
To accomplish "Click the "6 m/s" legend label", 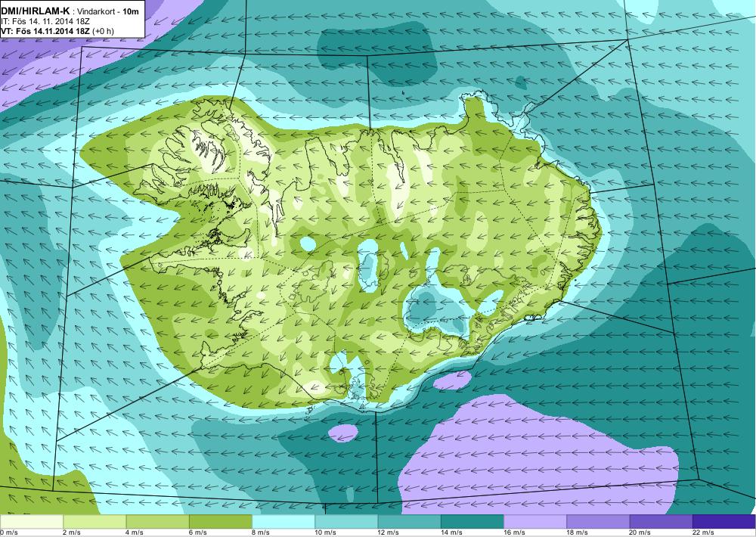I will point(198,532).
